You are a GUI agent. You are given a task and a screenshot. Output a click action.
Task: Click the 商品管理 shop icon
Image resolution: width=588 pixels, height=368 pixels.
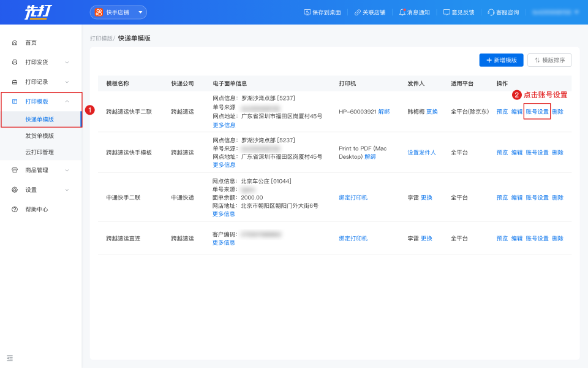[15, 170]
